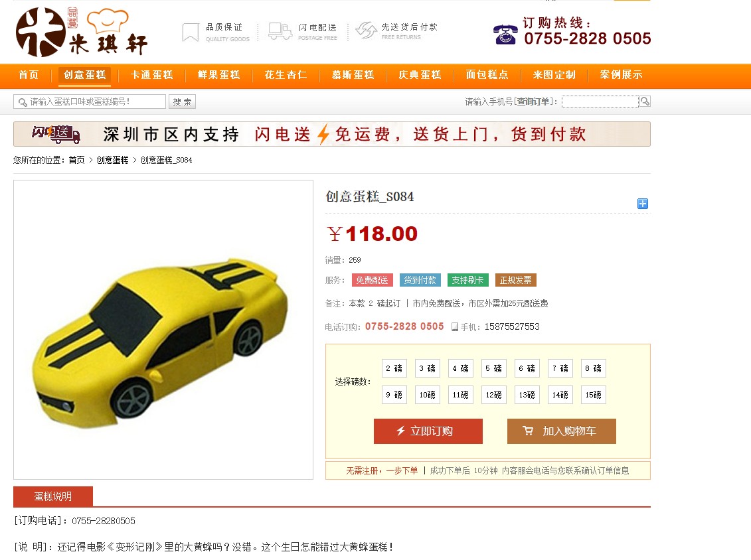Add to cart with 加入购物车

(561, 431)
